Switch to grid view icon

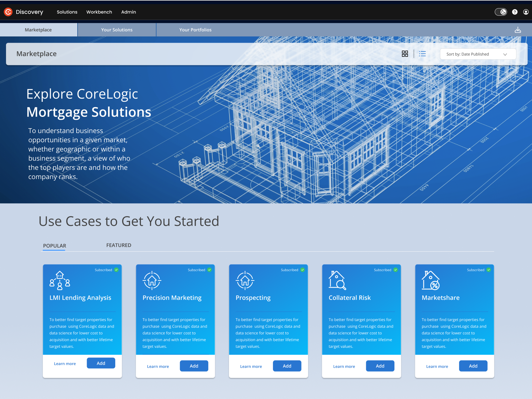point(405,54)
